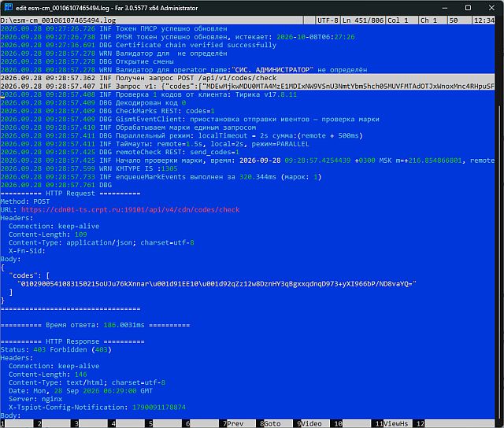
Task: Click the 'Декодирован код 0' line
Action: point(93,103)
